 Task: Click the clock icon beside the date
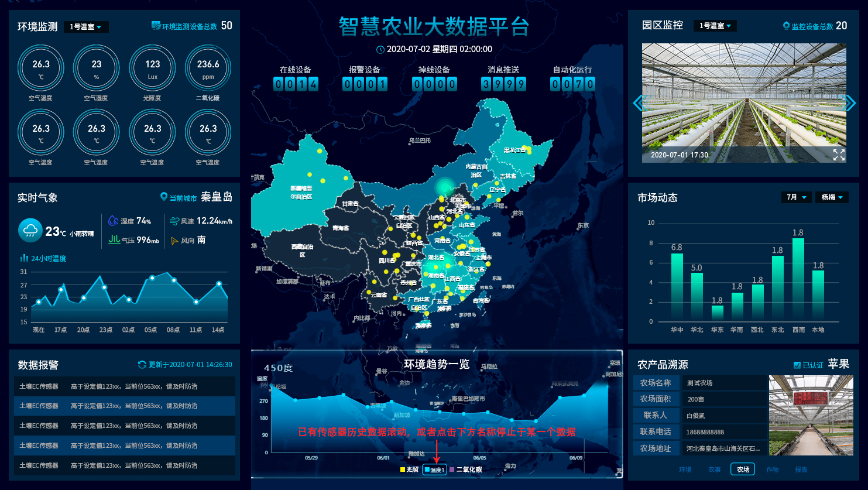click(x=380, y=50)
